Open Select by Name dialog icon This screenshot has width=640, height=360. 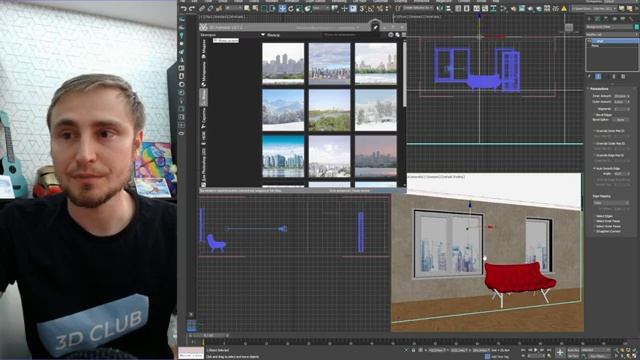pyautogui.click(x=256, y=8)
